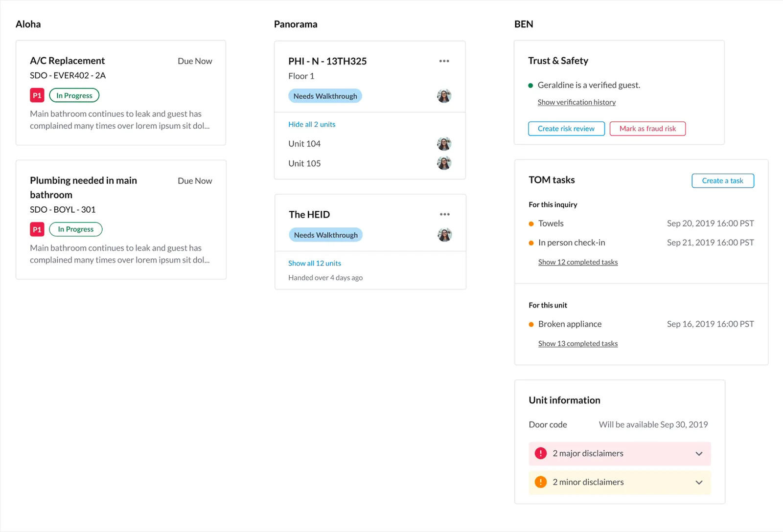Click the orange dot for Broken appliance
The height and width of the screenshot is (532, 783).
pos(531,325)
